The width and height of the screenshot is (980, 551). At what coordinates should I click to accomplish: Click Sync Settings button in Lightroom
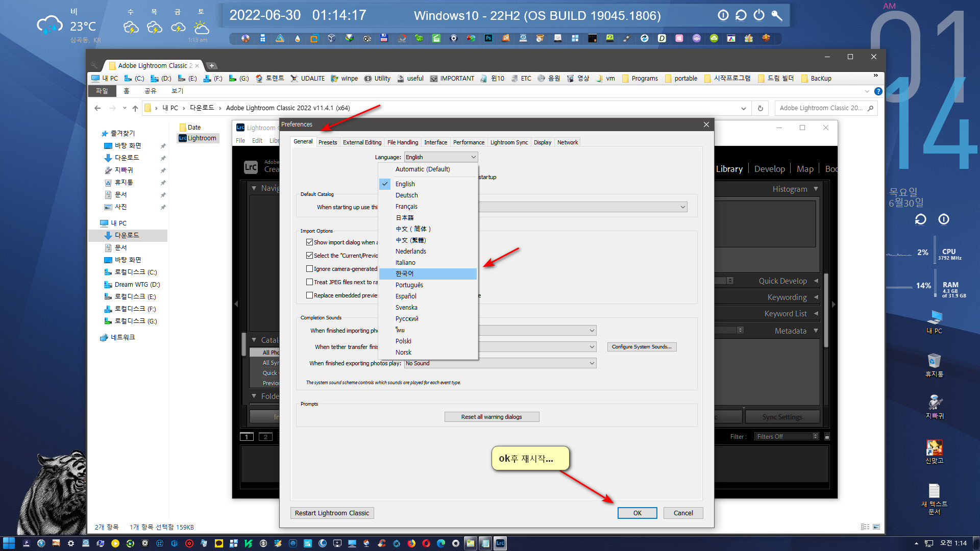point(782,417)
